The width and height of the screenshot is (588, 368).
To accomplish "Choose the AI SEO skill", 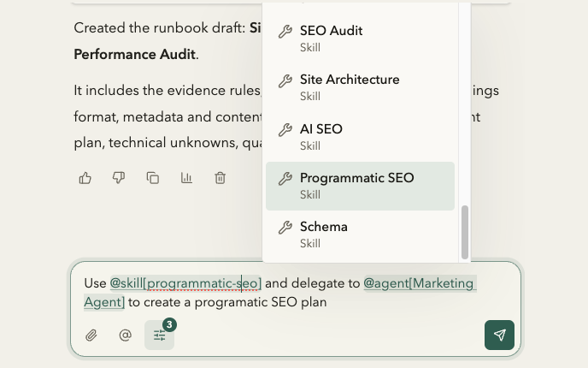I will [x=360, y=137].
